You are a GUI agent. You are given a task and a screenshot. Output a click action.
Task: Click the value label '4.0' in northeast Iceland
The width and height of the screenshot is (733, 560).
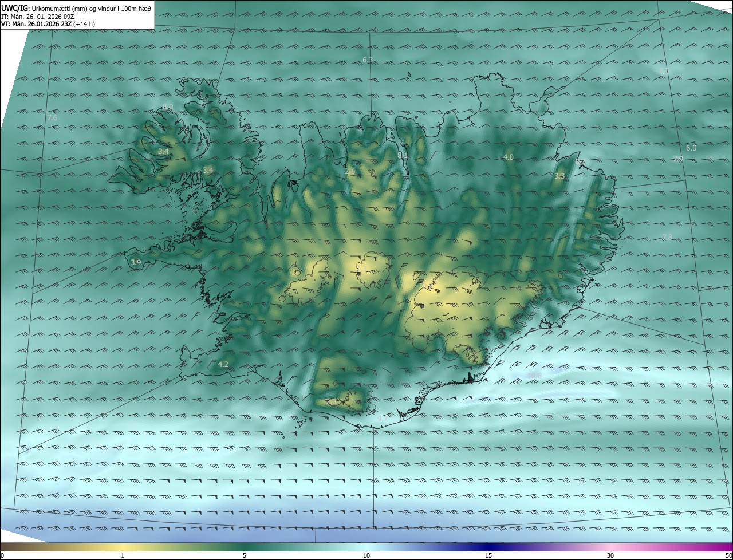click(509, 157)
